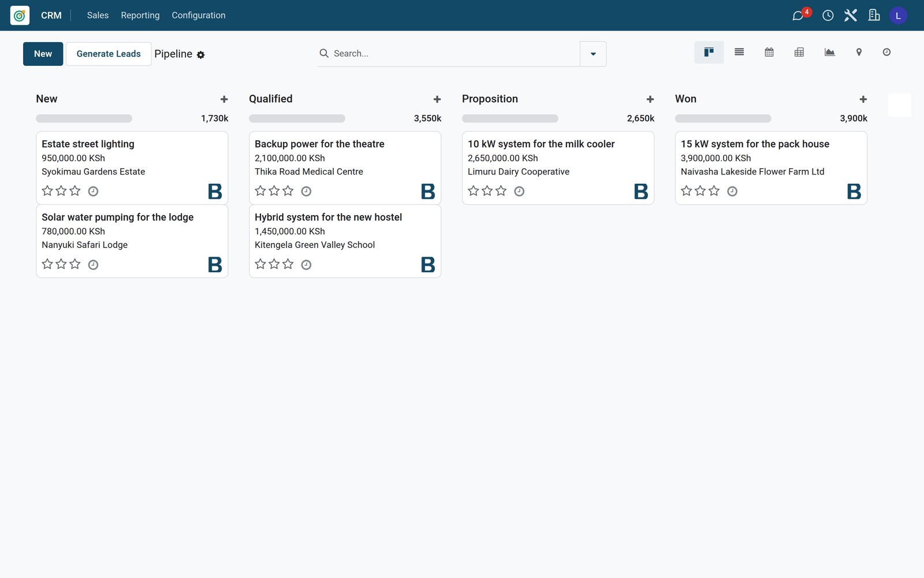
Task: Switch to the Pivot table view
Action: (799, 53)
